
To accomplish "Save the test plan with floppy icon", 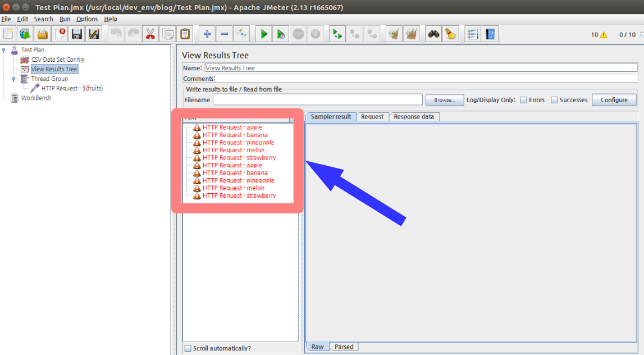I will point(77,34).
